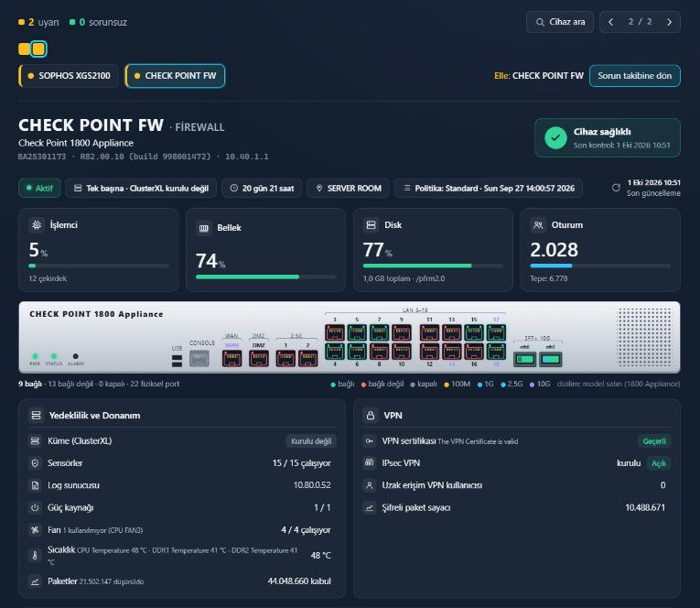The height and width of the screenshot is (608, 700).
Task: Click the Sıcaklık thermometer icon
Action: click(x=35, y=555)
